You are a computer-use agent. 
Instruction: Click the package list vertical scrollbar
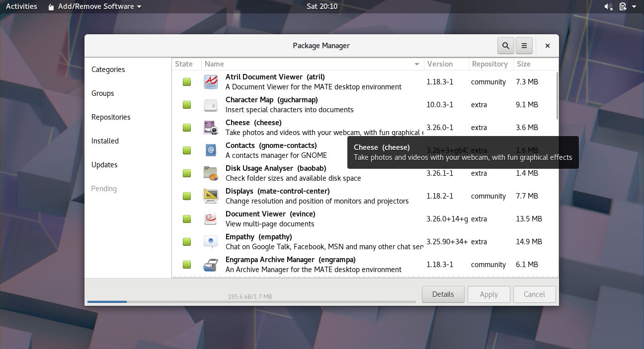pyautogui.click(x=557, y=95)
